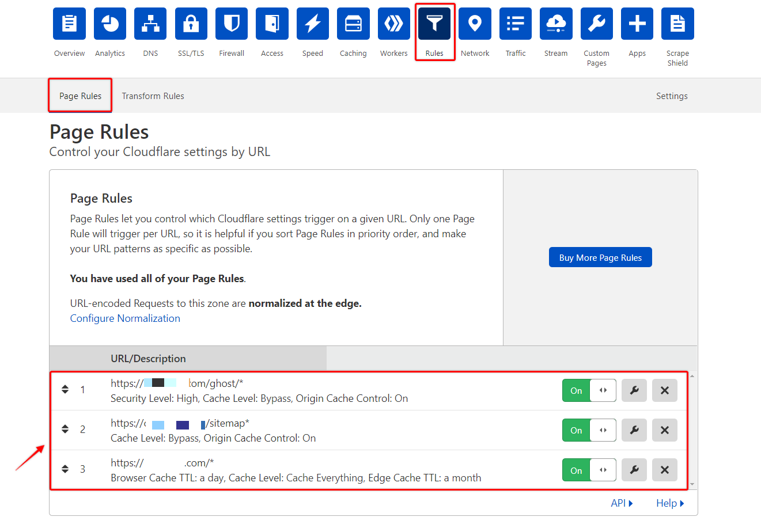Expand the Help section

click(670, 503)
